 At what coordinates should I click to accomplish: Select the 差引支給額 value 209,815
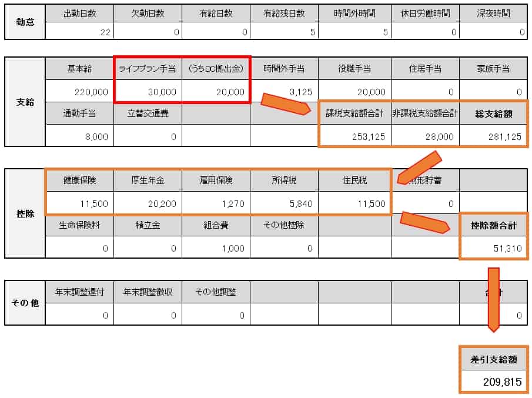coord(494,382)
